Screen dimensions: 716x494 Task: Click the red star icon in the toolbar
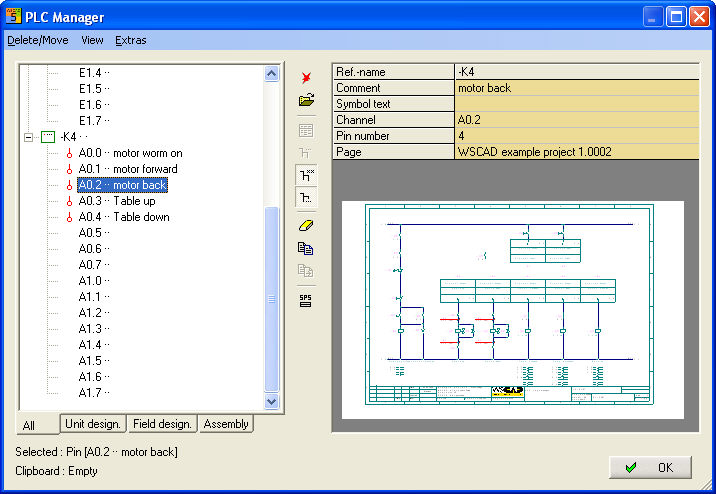pos(306,78)
